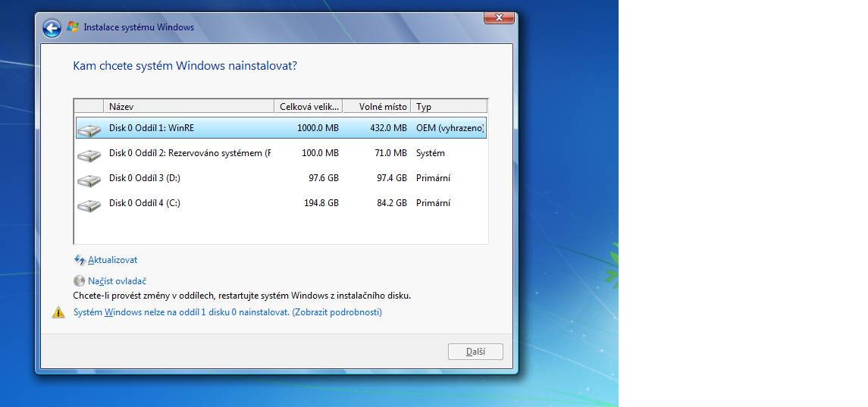
Task: Select Disk 0 Oddíl 4 (C:) partition
Action: 280,203
